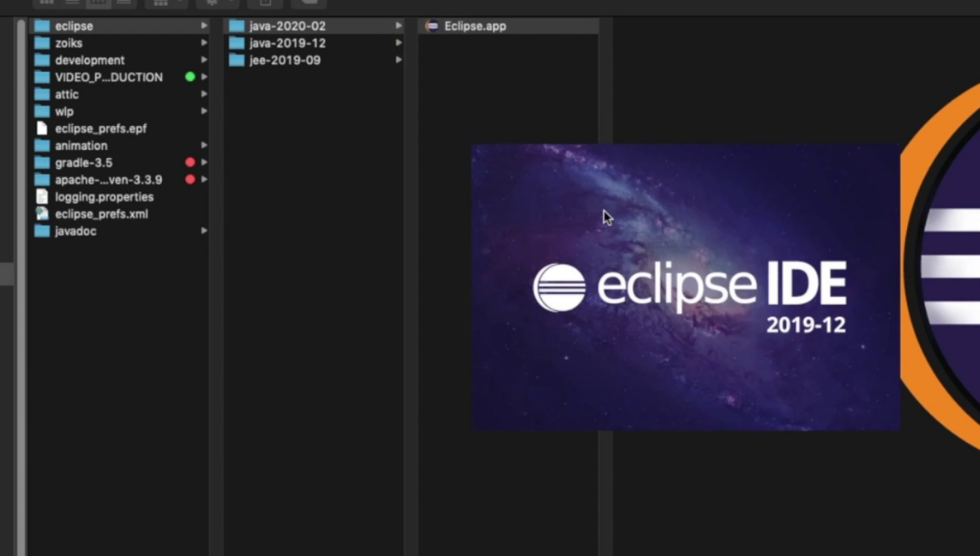Expand the apache-...ven-3.3.9 folder arrow
The width and height of the screenshot is (980, 556).
(x=204, y=179)
